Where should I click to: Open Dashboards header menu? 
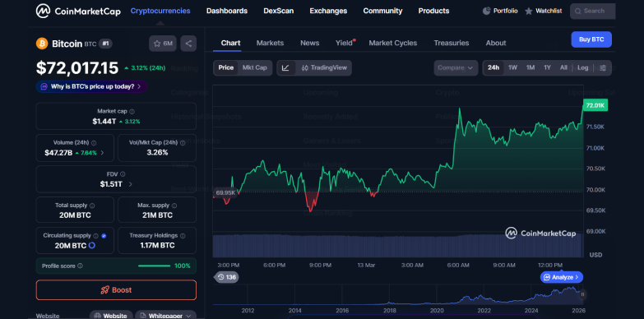(227, 11)
